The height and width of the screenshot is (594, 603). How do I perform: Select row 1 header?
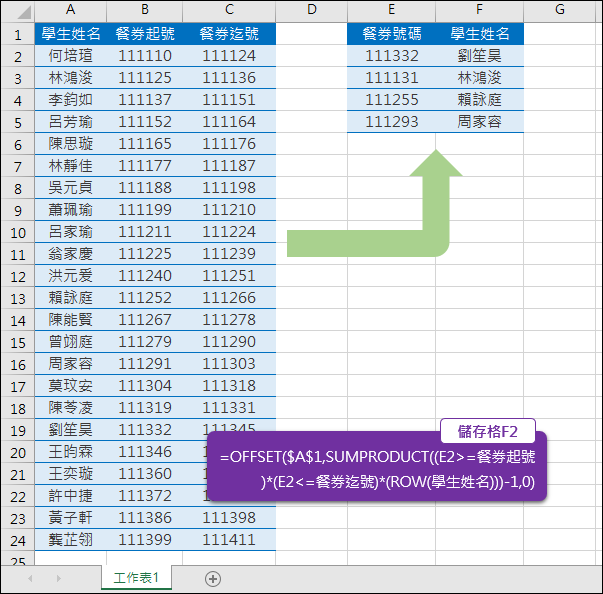point(18,35)
